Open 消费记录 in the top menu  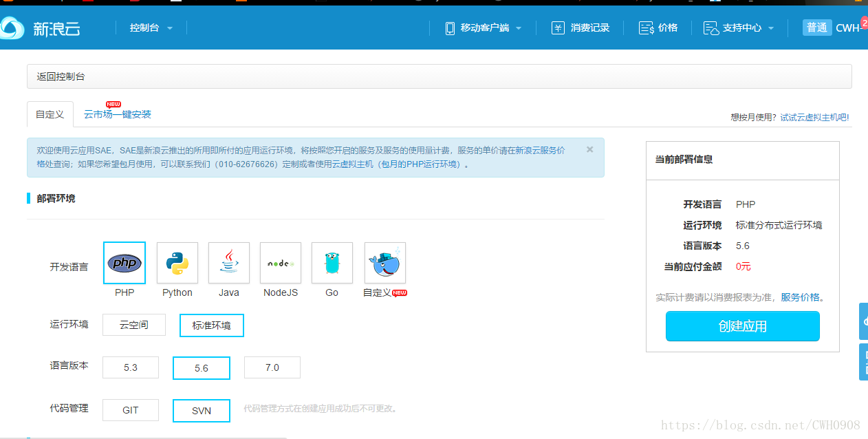click(x=590, y=28)
